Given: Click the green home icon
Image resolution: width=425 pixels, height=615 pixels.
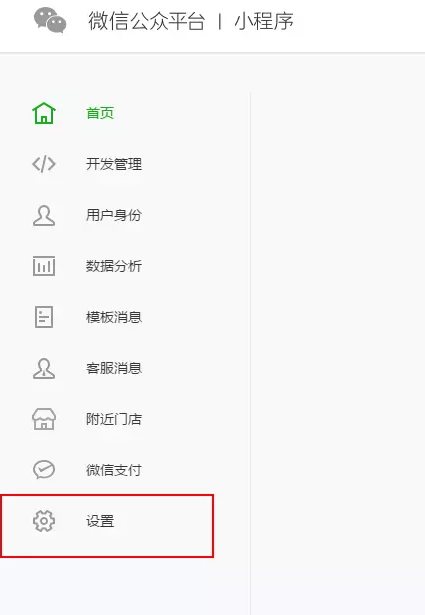Looking at the screenshot, I should [44, 113].
